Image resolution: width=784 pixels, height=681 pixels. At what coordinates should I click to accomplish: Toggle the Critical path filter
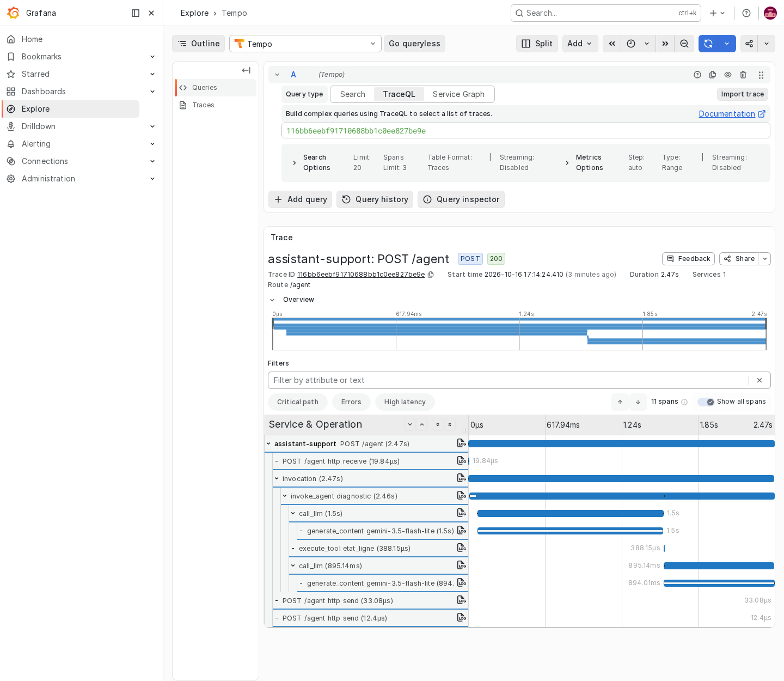click(x=297, y=402)
